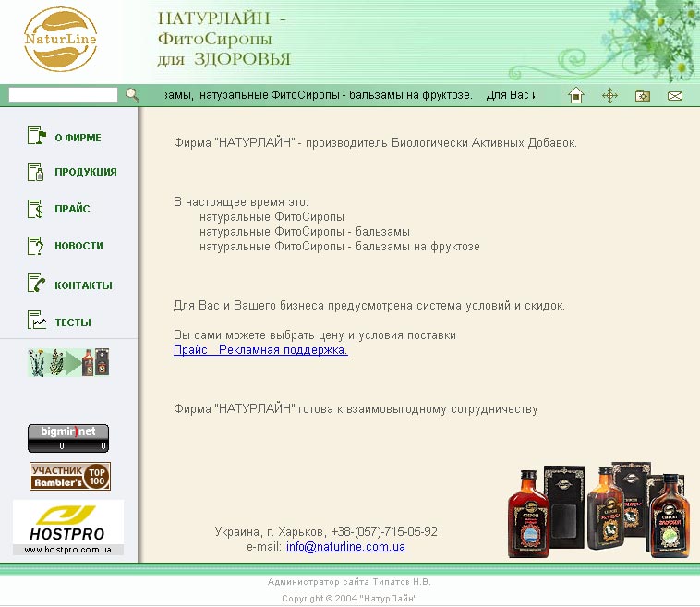Open the О ФИРМЕ menu item

point(78,138)
